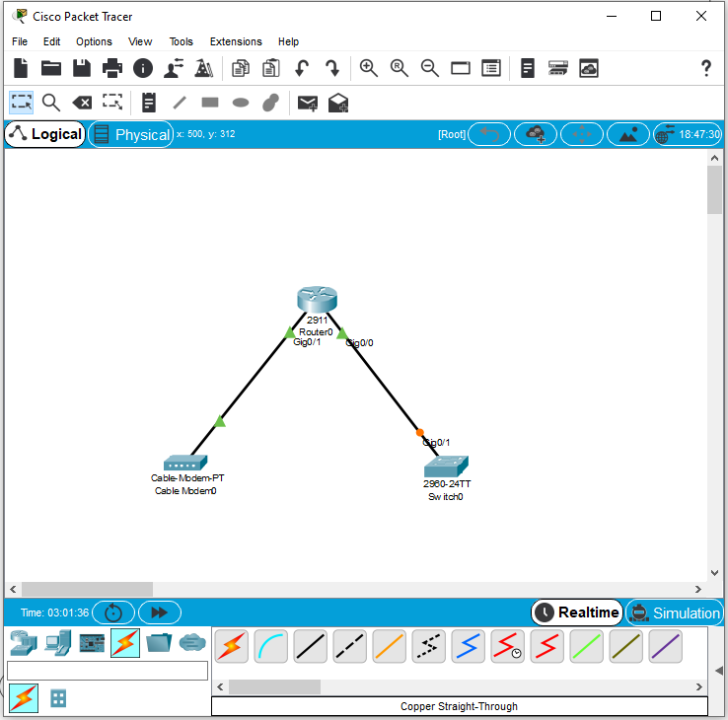Open the Extensions menu
This screenshot has height=720, width=728.
(x=236, y=41)
